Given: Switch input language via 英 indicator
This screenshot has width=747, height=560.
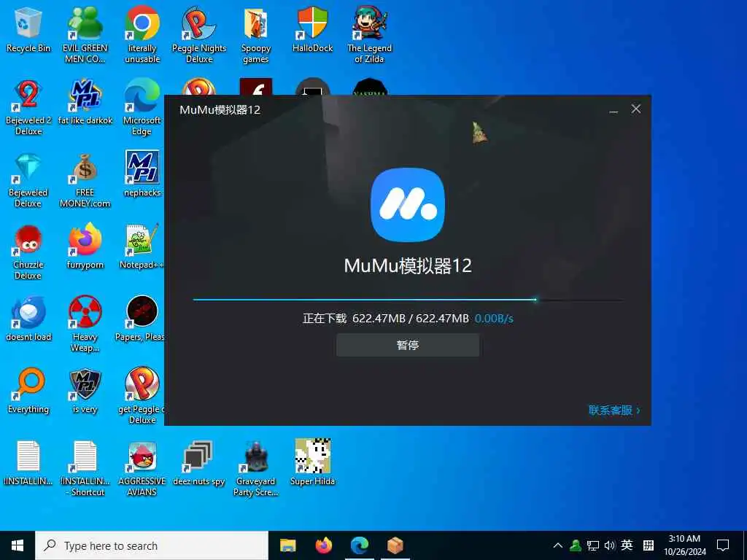Looking at the screenshot, I should click(x=627, y=545).
